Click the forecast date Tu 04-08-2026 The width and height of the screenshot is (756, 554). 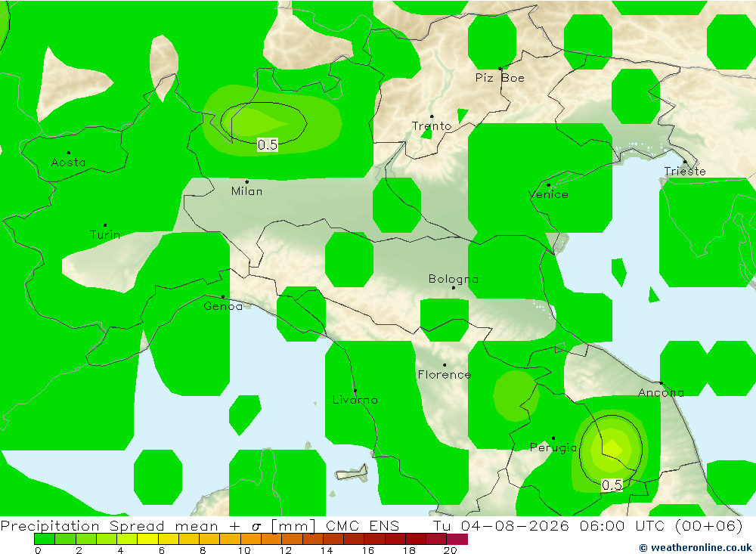tap(501, 525)
